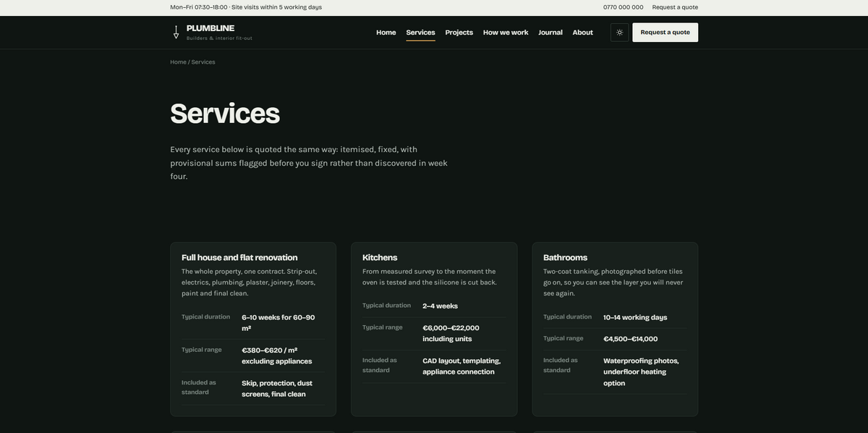Click the "10–14 working days" value
Viewport: 868px width, 433px height.
635,318
